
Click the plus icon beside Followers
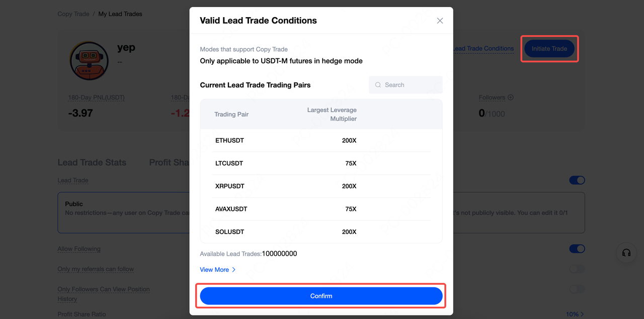pyautogui.click(x=511, y=98)
